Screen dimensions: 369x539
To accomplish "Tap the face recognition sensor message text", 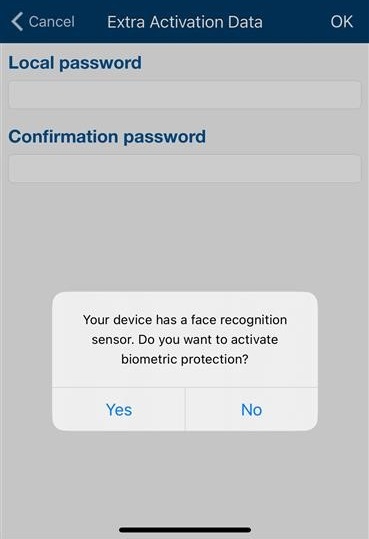I will [x=185, y=339].
